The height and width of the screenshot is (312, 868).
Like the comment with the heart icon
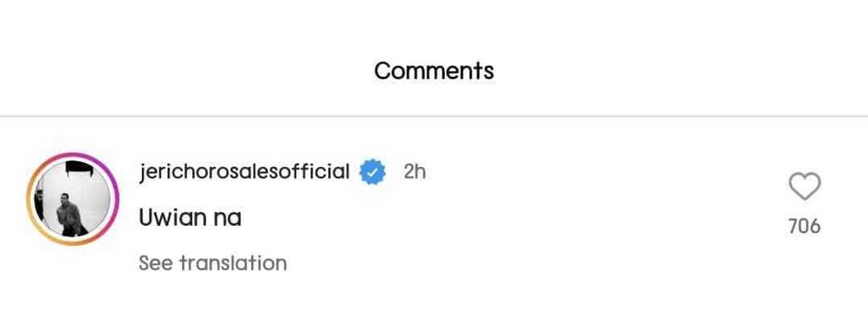pyautogui.click(x=804, y=188)
